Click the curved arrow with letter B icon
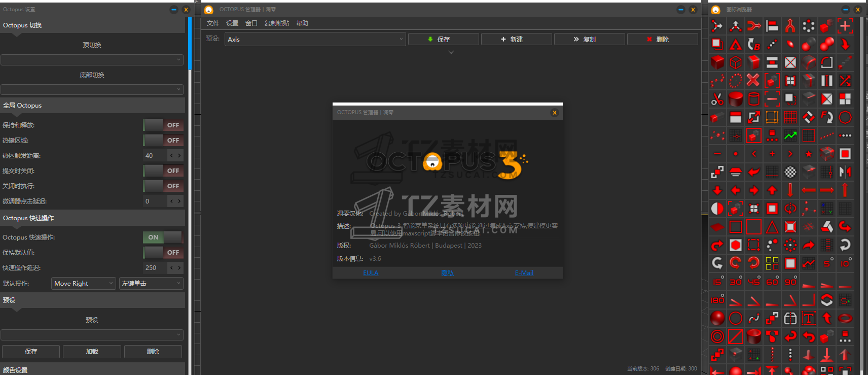 (x=754, y=44)
